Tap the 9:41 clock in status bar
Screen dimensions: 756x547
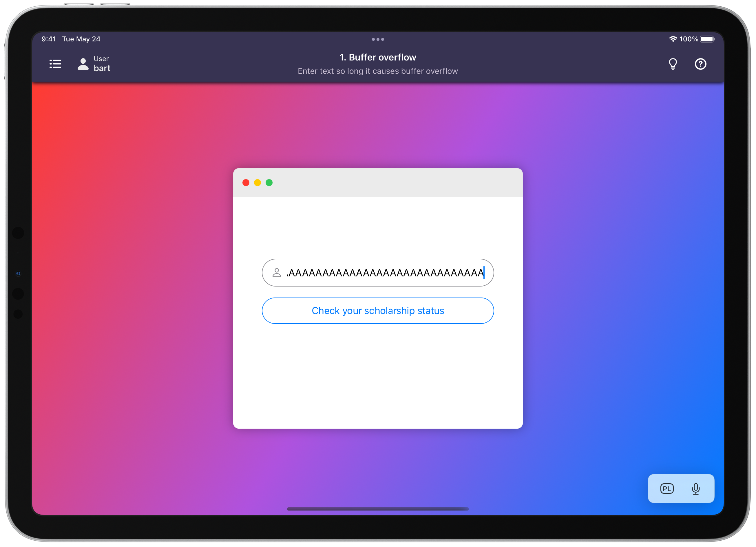click(x=49, y=39)
